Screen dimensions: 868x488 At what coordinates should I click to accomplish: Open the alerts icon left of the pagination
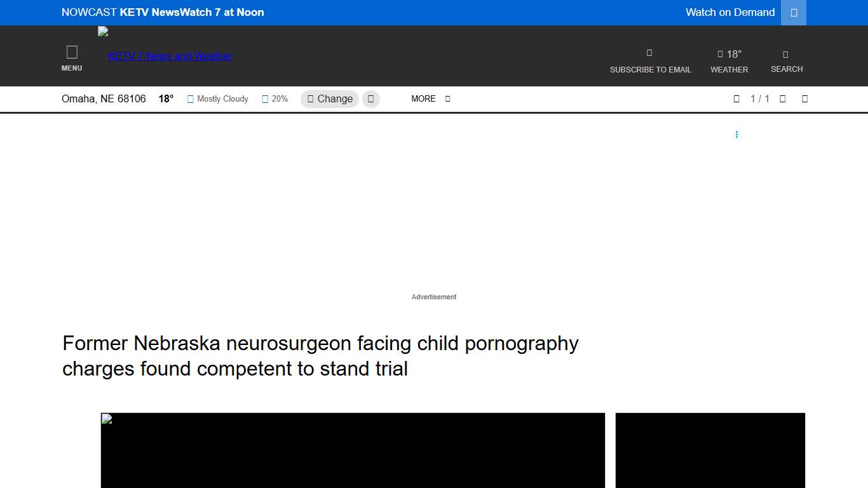[x=736, y=98]
